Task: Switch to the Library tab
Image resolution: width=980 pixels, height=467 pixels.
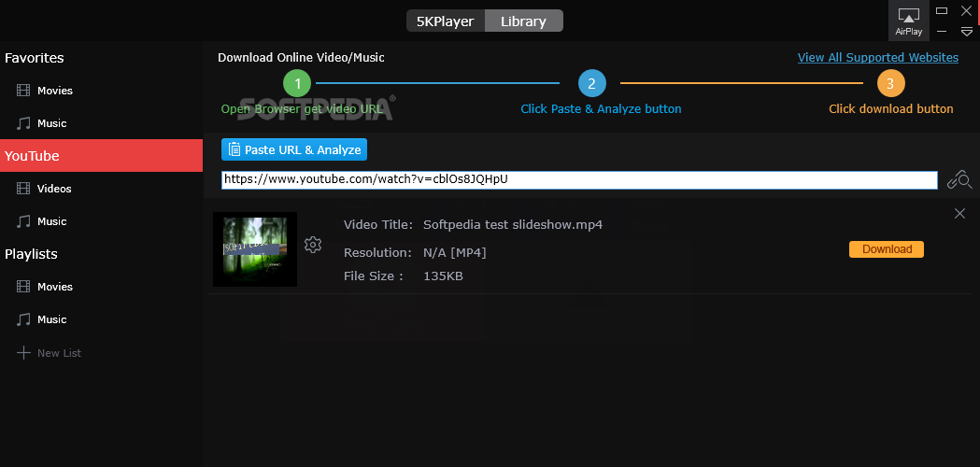Action: 524,21
